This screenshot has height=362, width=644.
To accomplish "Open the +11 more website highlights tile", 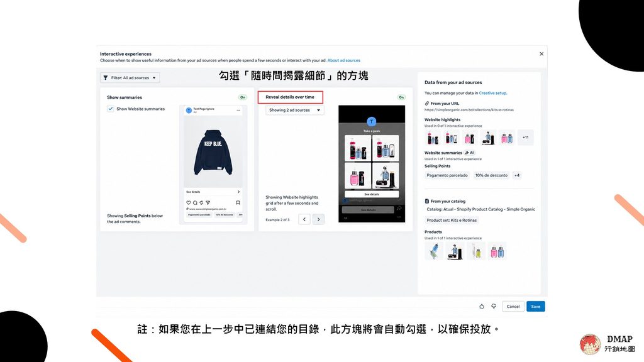I will point(525,138).
